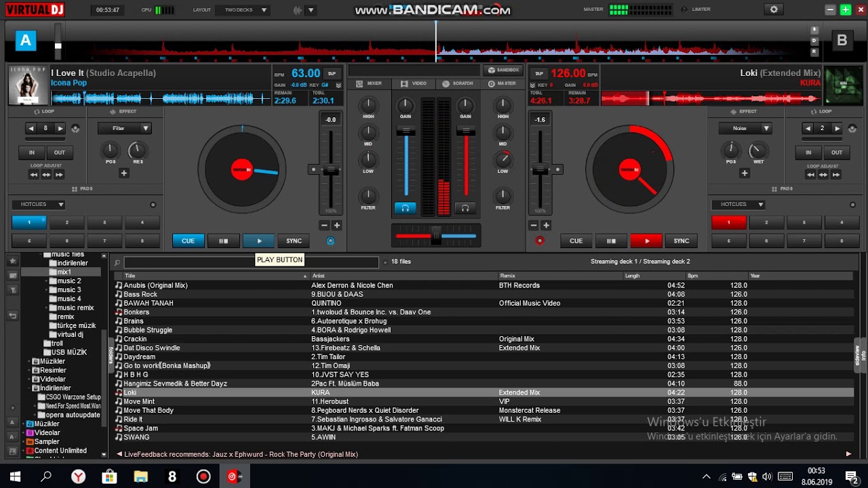Click browser sidebar filter folder icon
The image size is (868, 488).
click(13, 289)
